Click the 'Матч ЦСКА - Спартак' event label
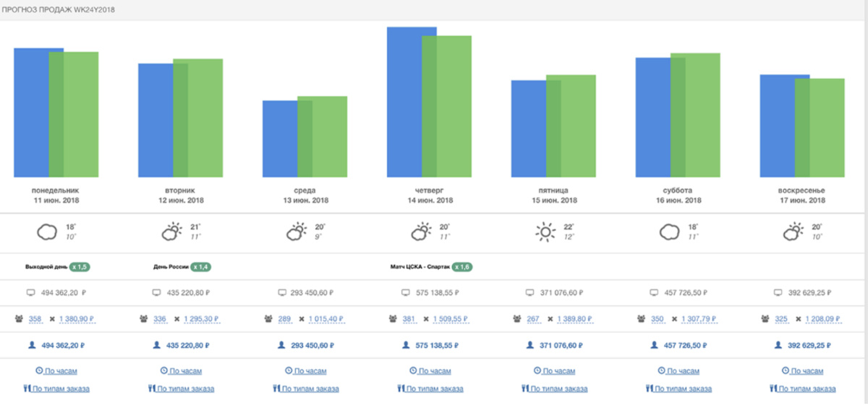868x411 pixels. coord(420,267)
